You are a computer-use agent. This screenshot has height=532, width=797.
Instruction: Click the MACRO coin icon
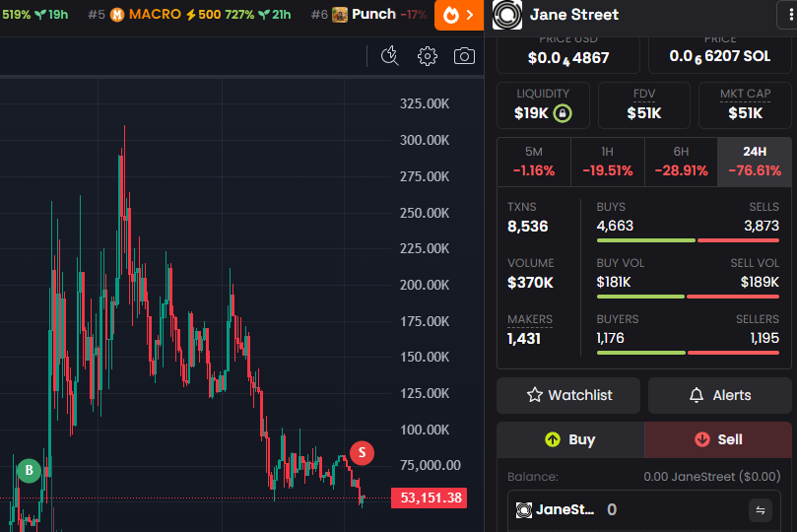[x=117, y=15]
